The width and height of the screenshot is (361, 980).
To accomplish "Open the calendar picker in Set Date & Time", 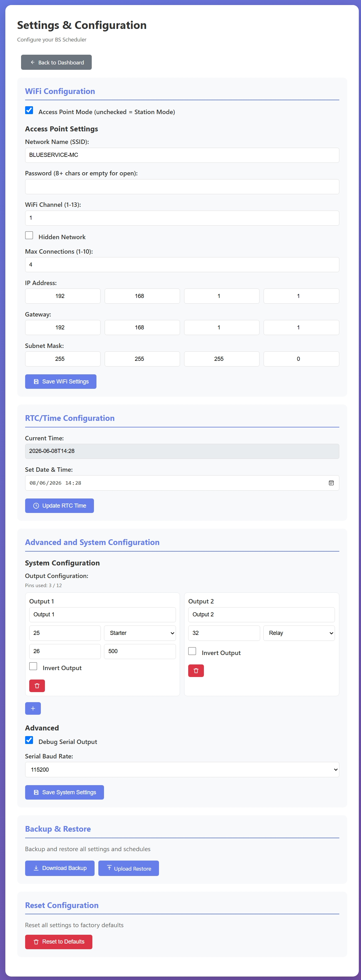I will tap(331, 483).
